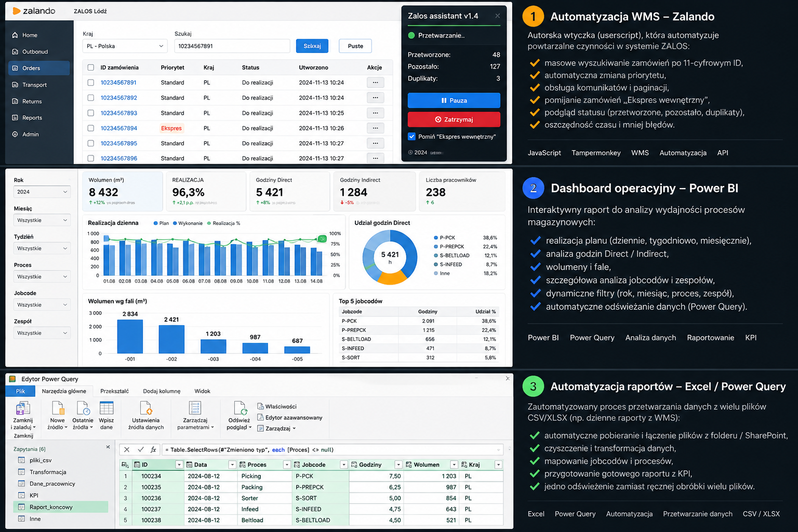This screenshot has width=798, height=532.
Task: Open Transport from the ZALOS sidebar
Action: 30,85
